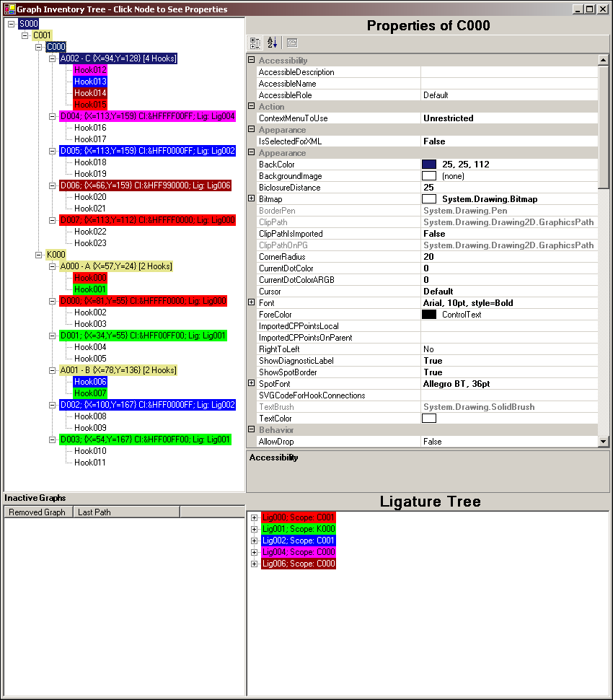Click the Alphabetical sort icon
This screenshot has height=700, width=613.
click(x=272, y=43)
